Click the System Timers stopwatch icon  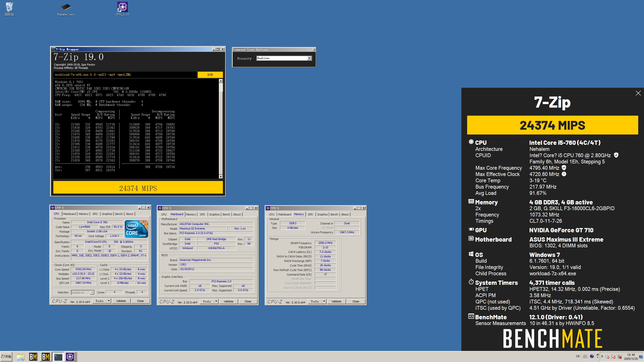[471, 282]
